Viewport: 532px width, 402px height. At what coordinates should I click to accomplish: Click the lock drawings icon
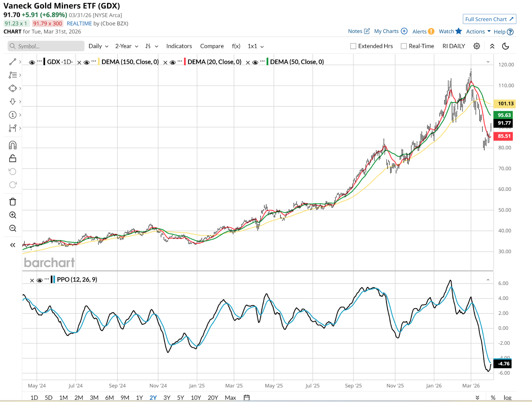click(13, 158)
